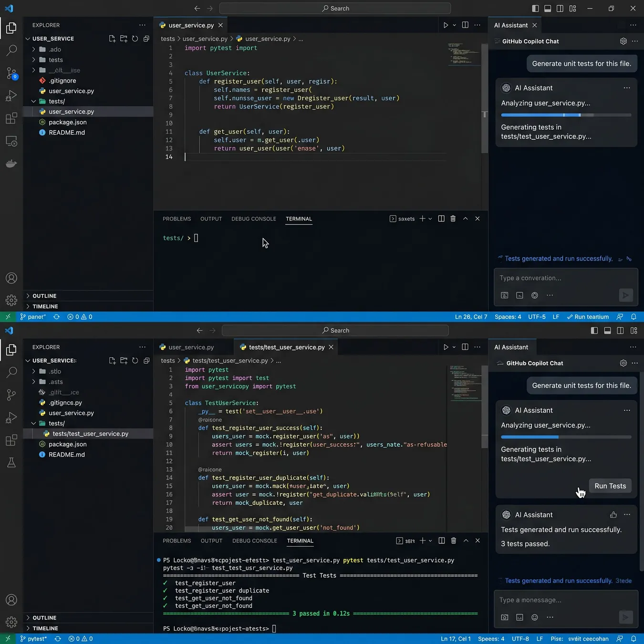
Task: Open Manage gear in top window activity bar
Action: click(x=11, y=300)
